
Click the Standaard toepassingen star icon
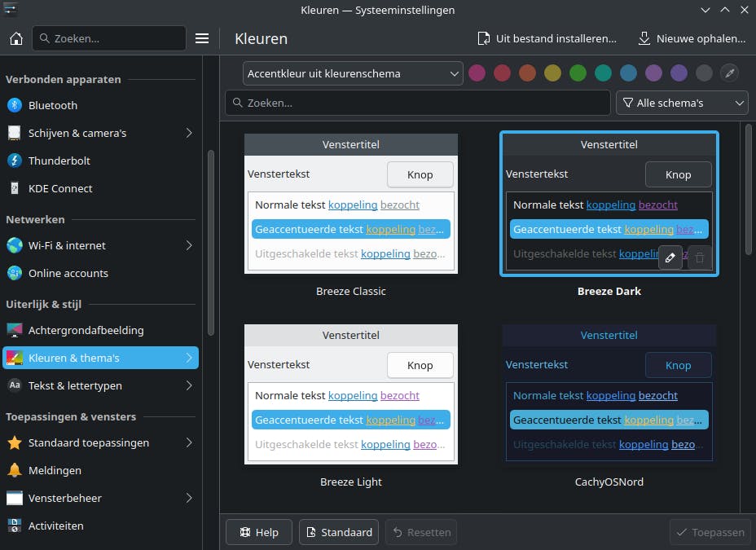click(x=15, y=442)
